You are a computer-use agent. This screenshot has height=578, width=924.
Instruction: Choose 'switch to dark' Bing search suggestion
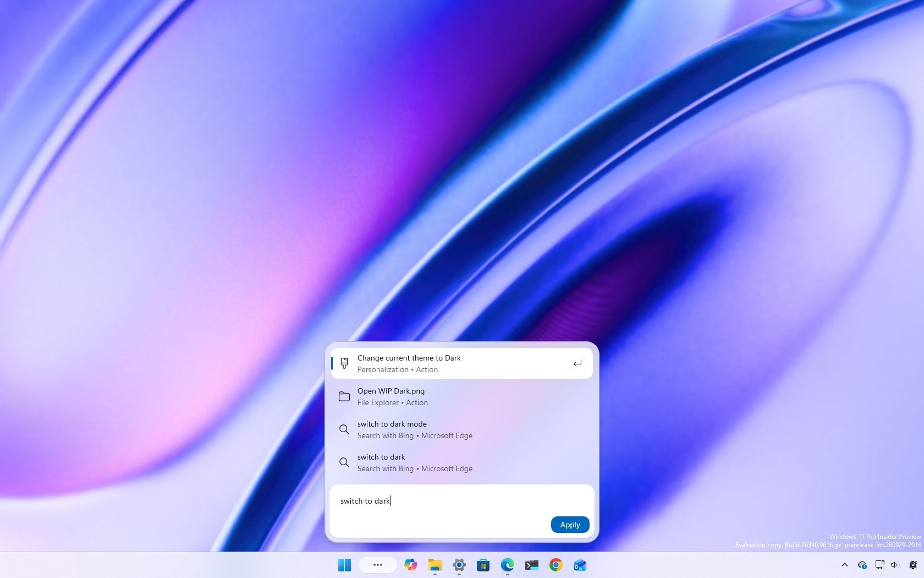pyautogui.click(x=461, y=462)
